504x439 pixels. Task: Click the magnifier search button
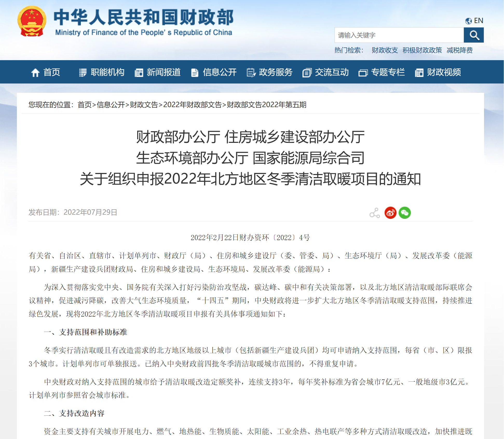[x=474, y=35]
